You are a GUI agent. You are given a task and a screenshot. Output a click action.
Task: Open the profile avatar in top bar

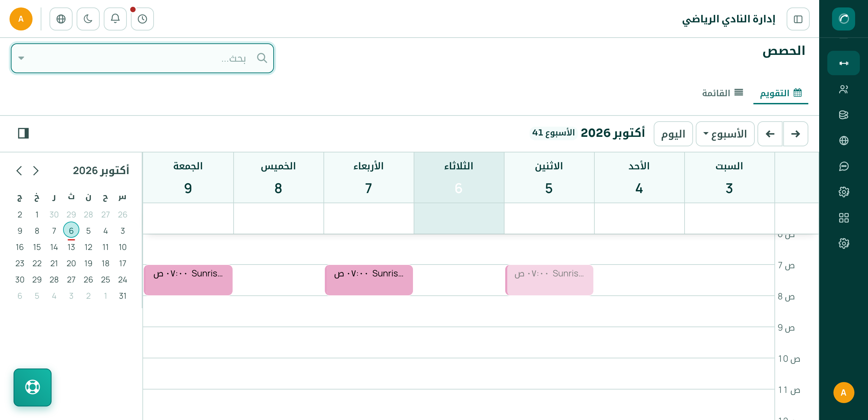[21, 19]
